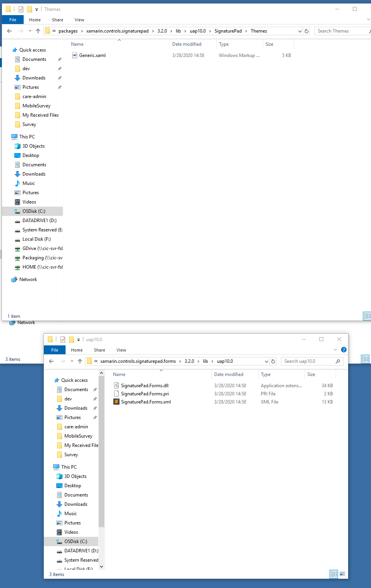Select 3D Objects in Themes window sidebar
This screenshot has height=588, width=371.
[33, 146]
